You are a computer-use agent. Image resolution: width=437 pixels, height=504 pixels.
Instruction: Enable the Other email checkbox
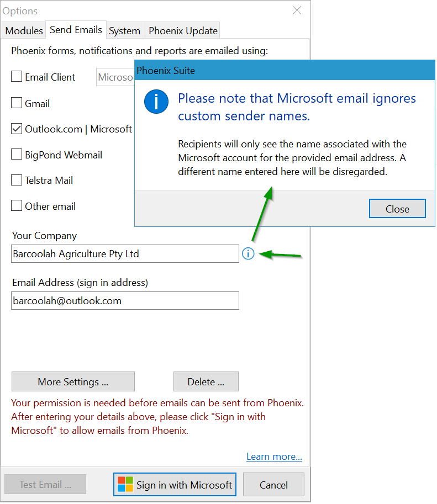[x=17, y=206]
